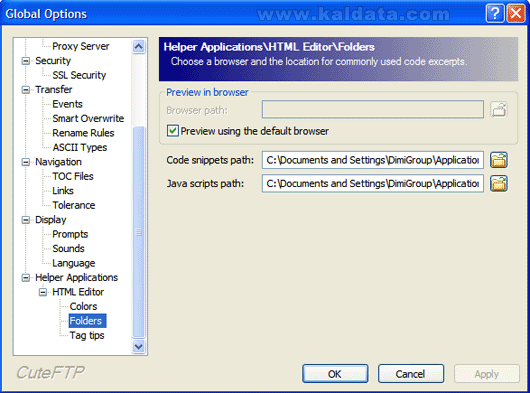530x393 pixels.
Task: Select SSL Security option page
Action: coord(79,75)
